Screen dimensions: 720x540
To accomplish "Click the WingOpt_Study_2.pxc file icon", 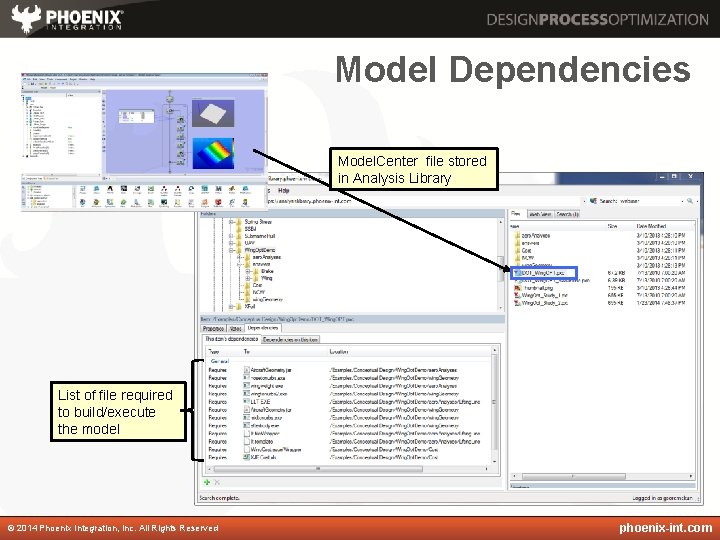I will click(x=518, y=303).
